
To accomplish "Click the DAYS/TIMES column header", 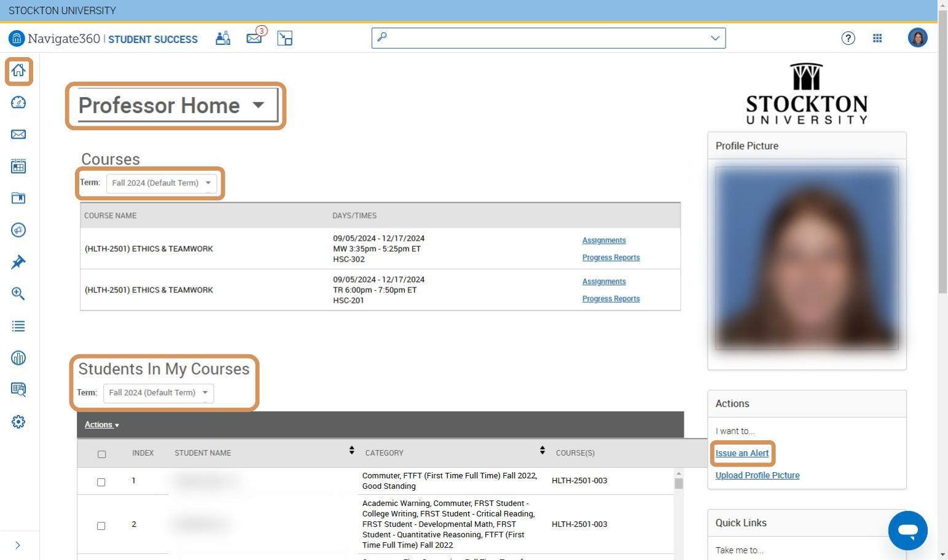I will point(355,216).
